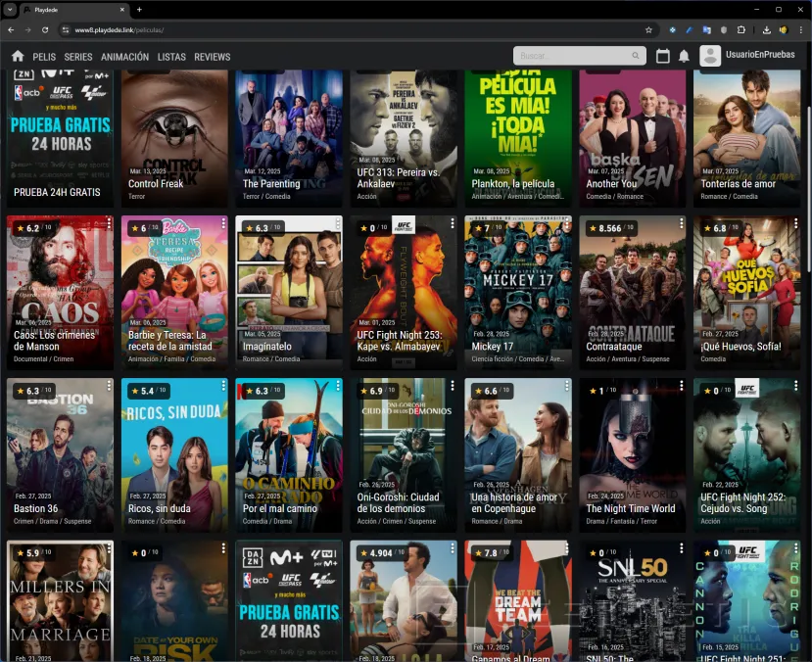
Task: Click the search magnifier icon
Action: pos(636,56)
